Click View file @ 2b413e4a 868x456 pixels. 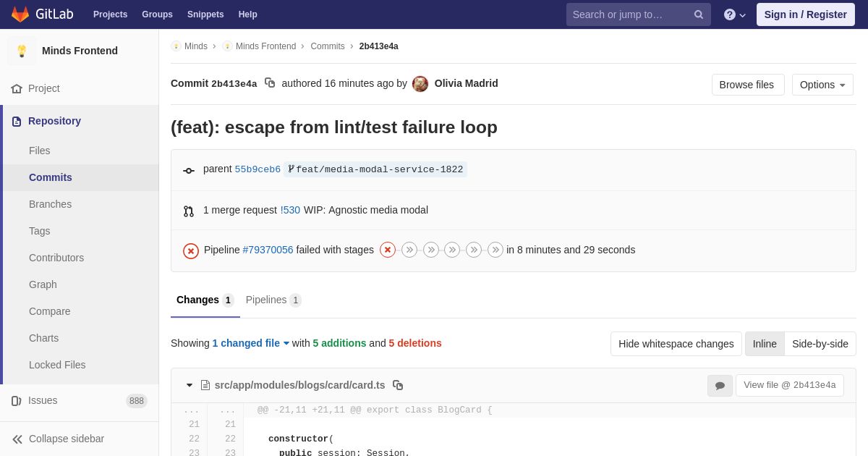tap(790, 385)
